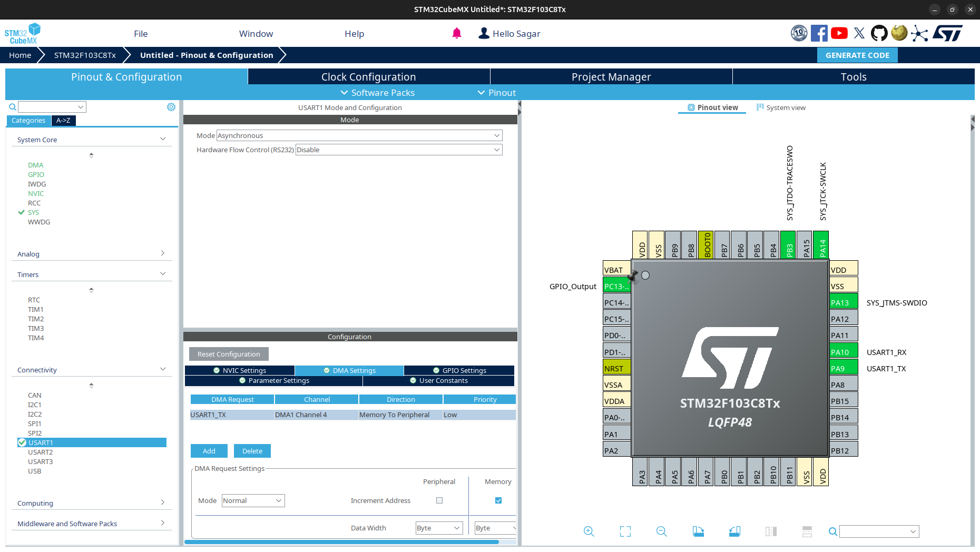Zoom out on the pinout view
The height and width of the screenshot is (552, 980).
coord(662,531)
